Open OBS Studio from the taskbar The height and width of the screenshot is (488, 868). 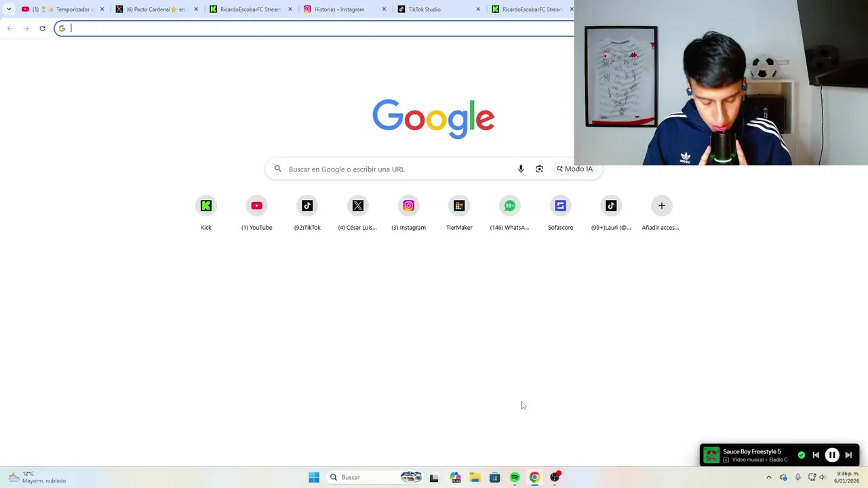click(555, 477)
